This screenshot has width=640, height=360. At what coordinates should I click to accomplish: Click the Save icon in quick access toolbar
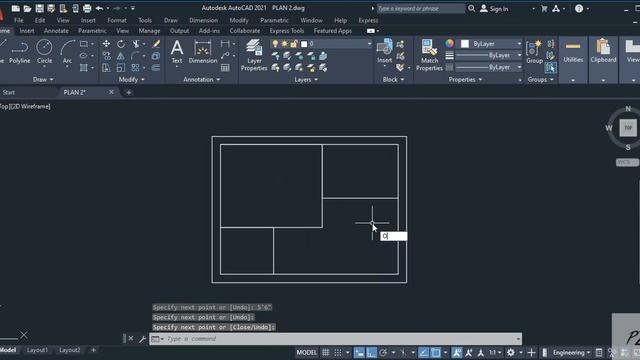pos(39,8)
